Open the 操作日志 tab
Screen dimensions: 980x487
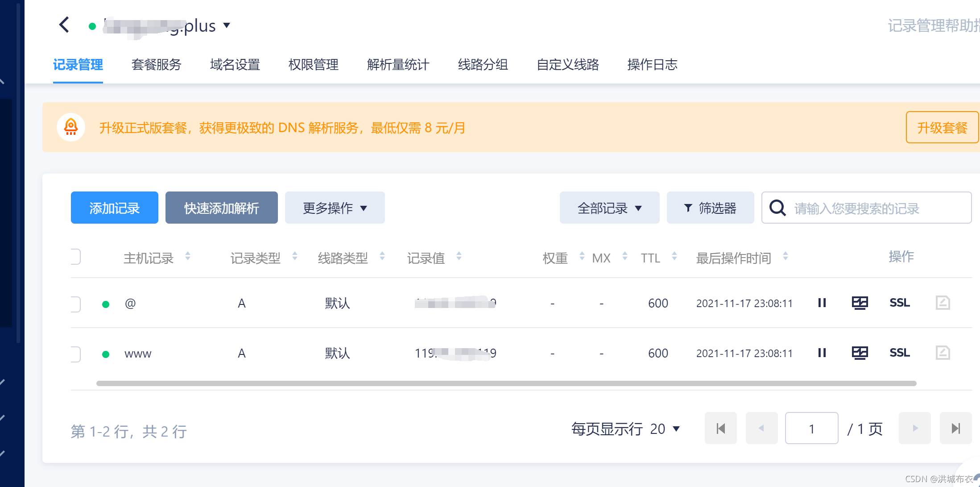coord(652,65)
